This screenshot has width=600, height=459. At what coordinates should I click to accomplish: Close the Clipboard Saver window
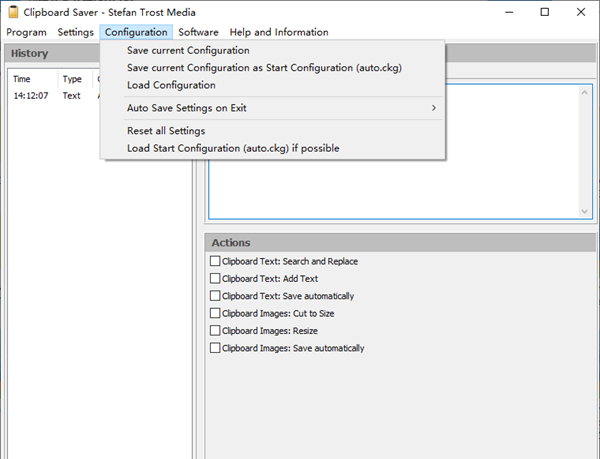tap(581, 12)
